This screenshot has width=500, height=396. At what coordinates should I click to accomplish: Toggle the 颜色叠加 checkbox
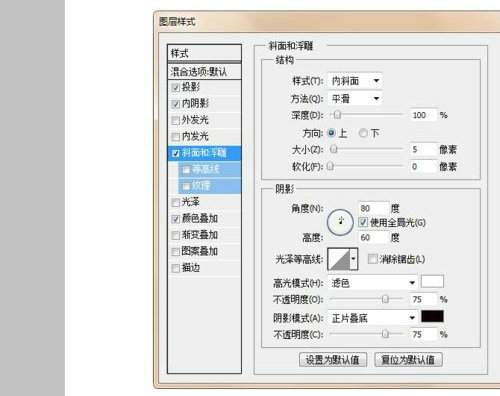(x=176, y=219)
